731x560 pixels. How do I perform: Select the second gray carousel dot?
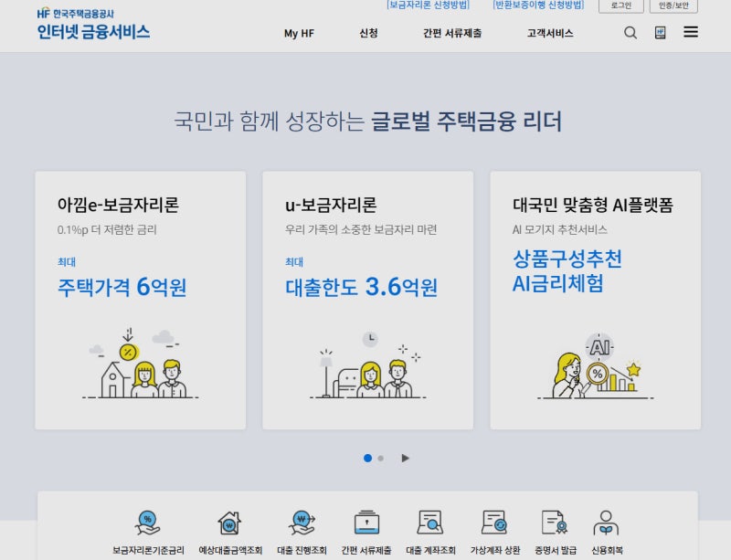(x=381, y=459)
